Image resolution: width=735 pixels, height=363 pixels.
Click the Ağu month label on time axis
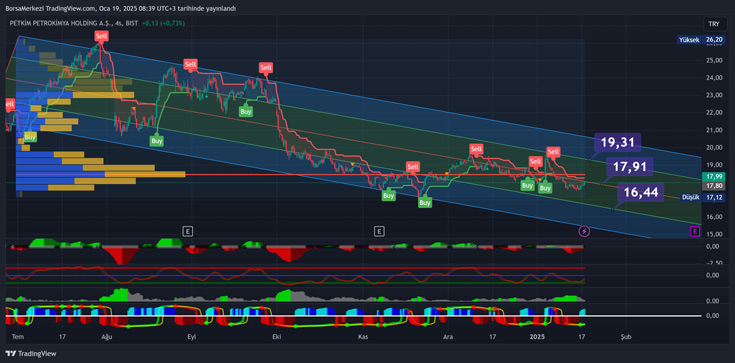[x=107, y=337]
